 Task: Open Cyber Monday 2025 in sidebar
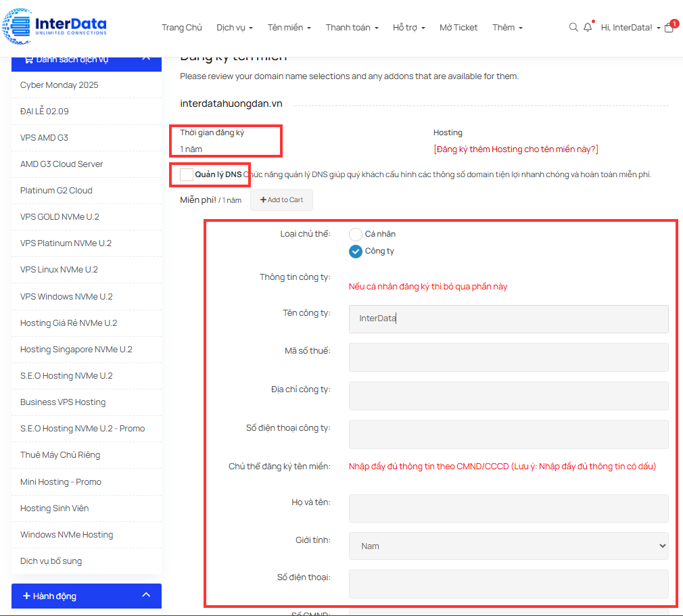[x=60, y=85]
